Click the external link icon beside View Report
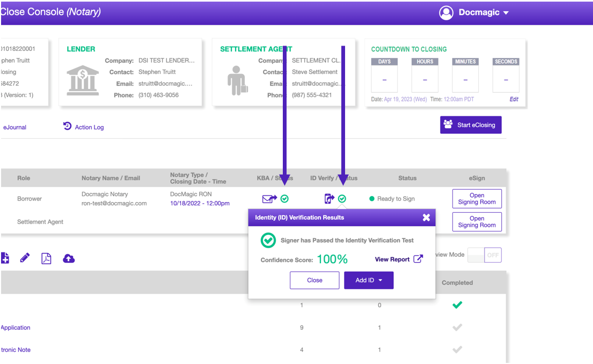 tap(418, 259)
